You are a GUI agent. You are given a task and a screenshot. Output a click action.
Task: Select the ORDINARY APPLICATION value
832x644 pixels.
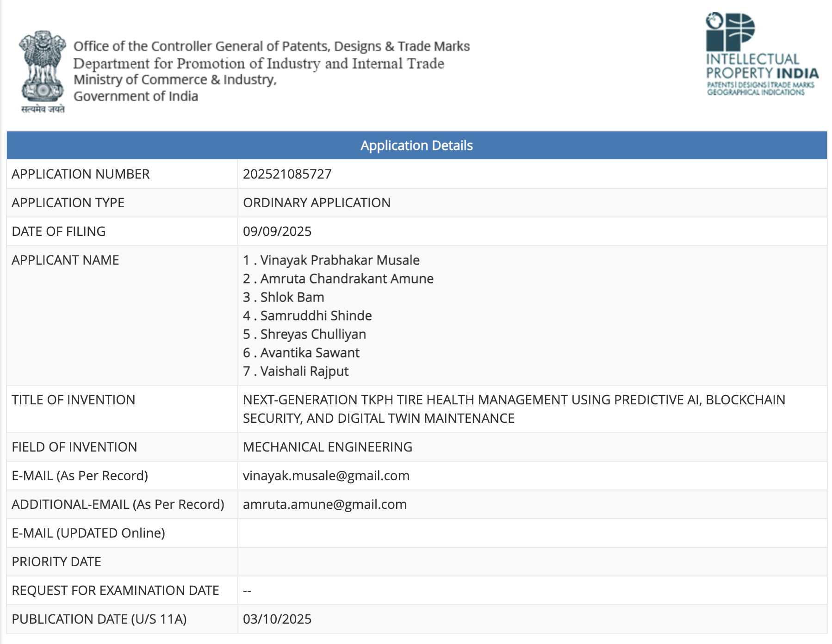click(317, 203)
